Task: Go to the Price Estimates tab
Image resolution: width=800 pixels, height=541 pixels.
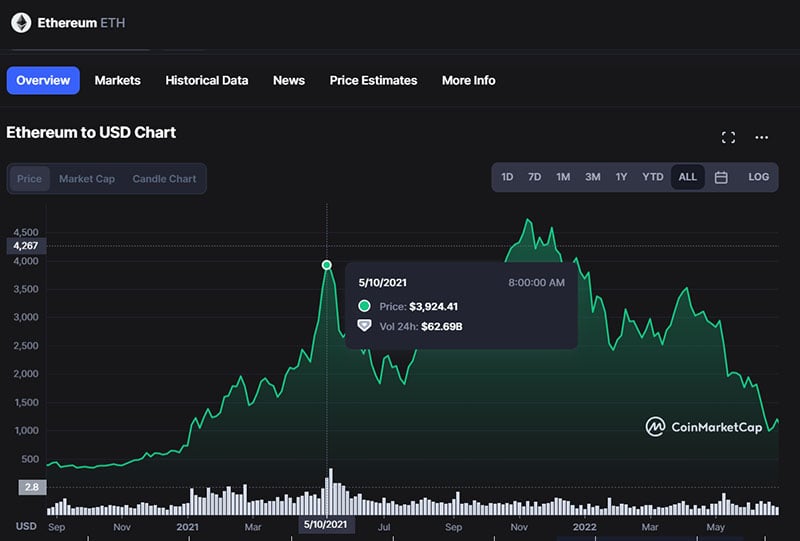Action: click(373, 80)
